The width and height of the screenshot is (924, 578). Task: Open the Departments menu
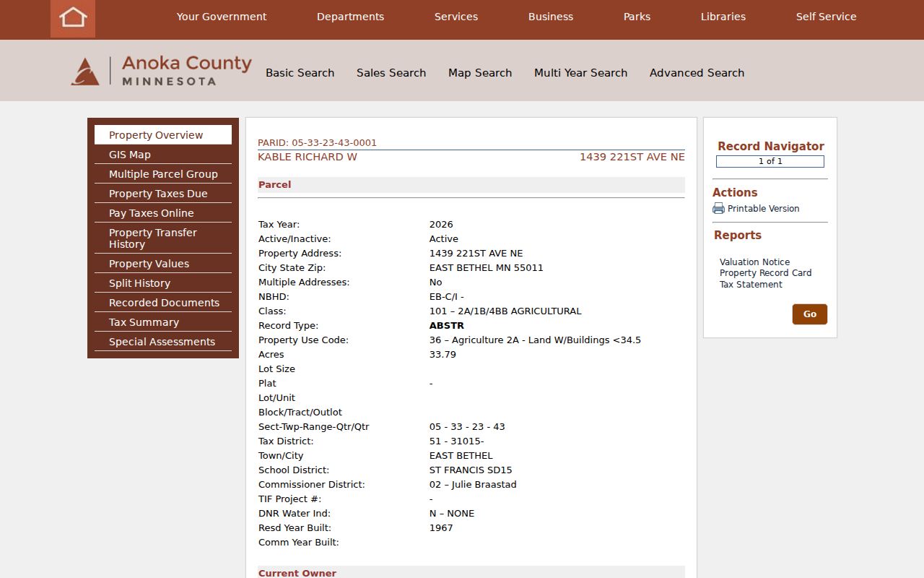click(x=350, y=17)
